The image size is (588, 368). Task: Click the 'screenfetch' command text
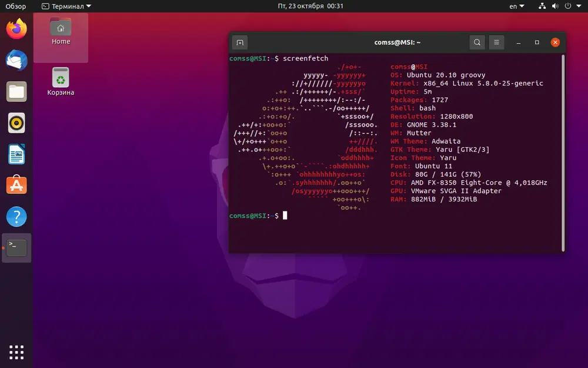[x=306, y=58]
